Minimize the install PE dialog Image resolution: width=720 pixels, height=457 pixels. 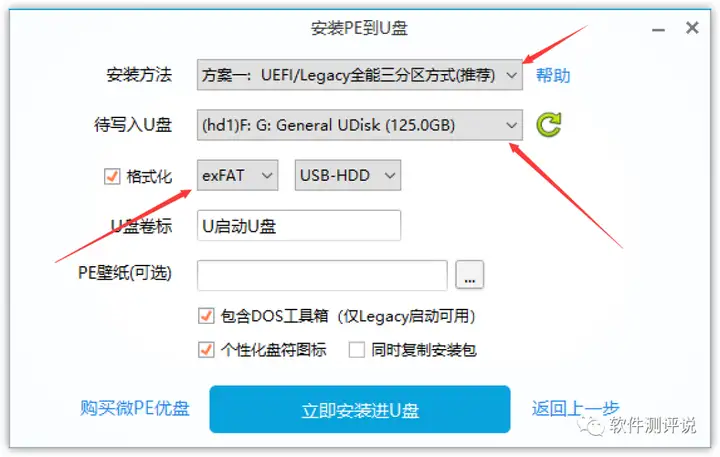pos(658,30)
